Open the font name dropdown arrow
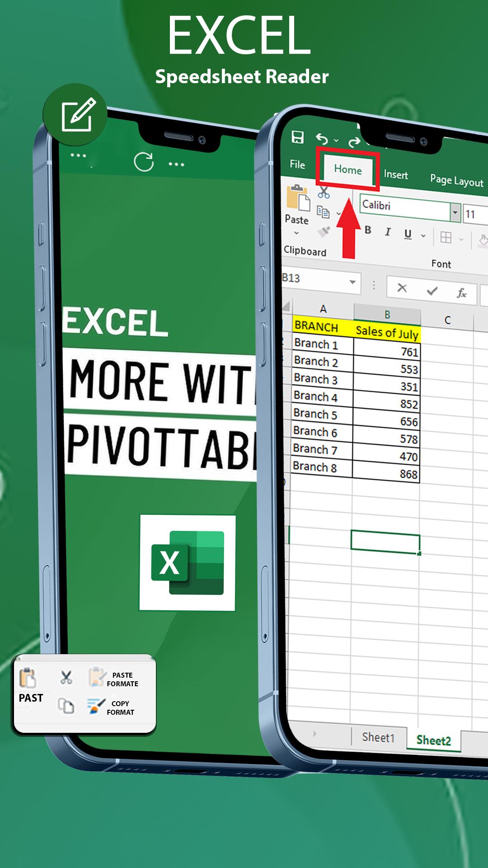The height and width of the screenshot is (868, 488). coord(455,212)
